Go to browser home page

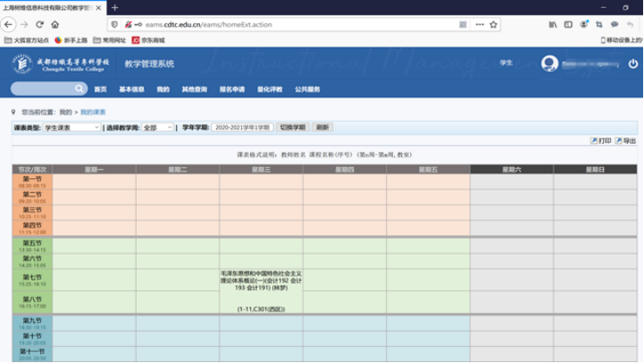(55, 24)
